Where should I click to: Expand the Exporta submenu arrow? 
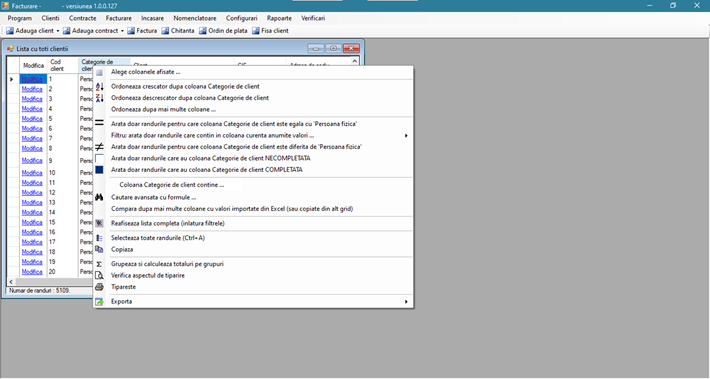click(x=406, y=302)
